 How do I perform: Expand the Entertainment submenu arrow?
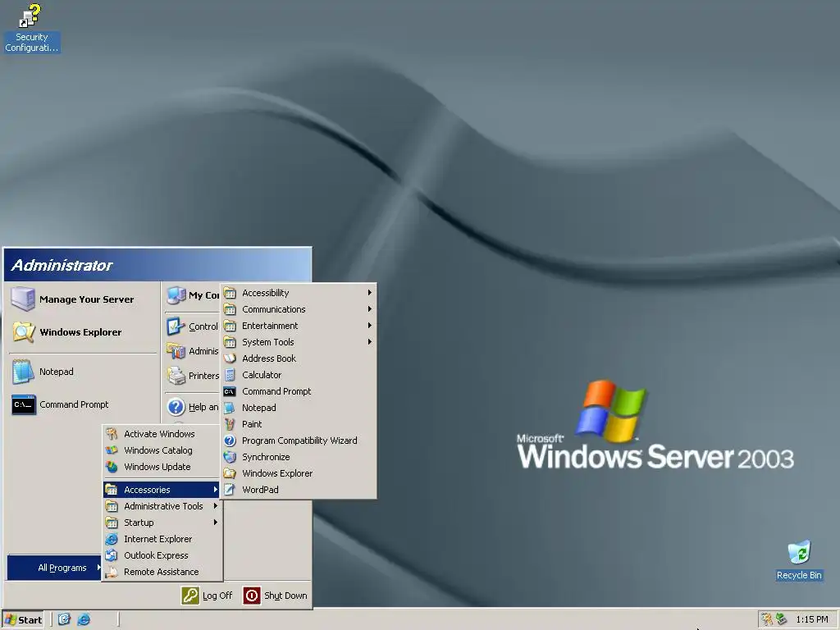point(370,325)
